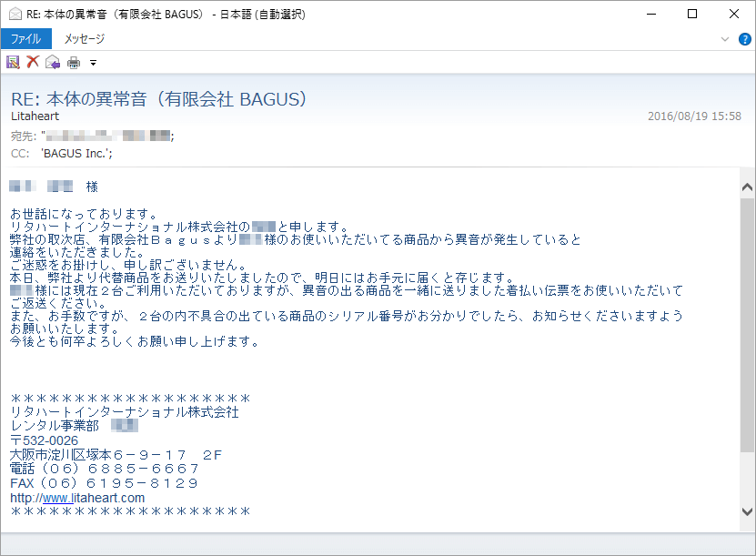Click the postal code 〒532-0026
The height and width of the screenshot is (556, 756).
(45, 440)
